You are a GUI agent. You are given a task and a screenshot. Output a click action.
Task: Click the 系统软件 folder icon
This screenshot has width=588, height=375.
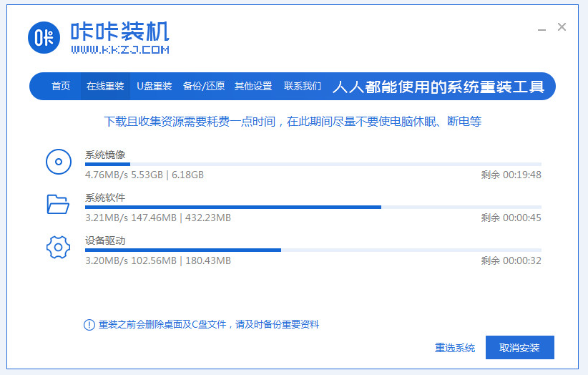58,205
